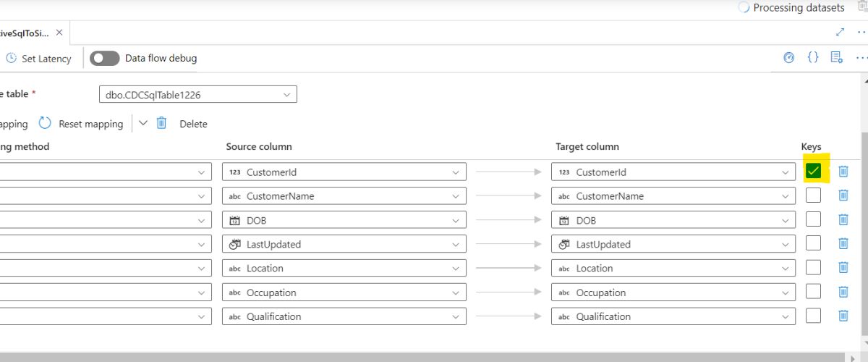The image size is (868, 362).
Task: Enable the LastUpdated key checkbox
Action: click(x=814, y=244)
